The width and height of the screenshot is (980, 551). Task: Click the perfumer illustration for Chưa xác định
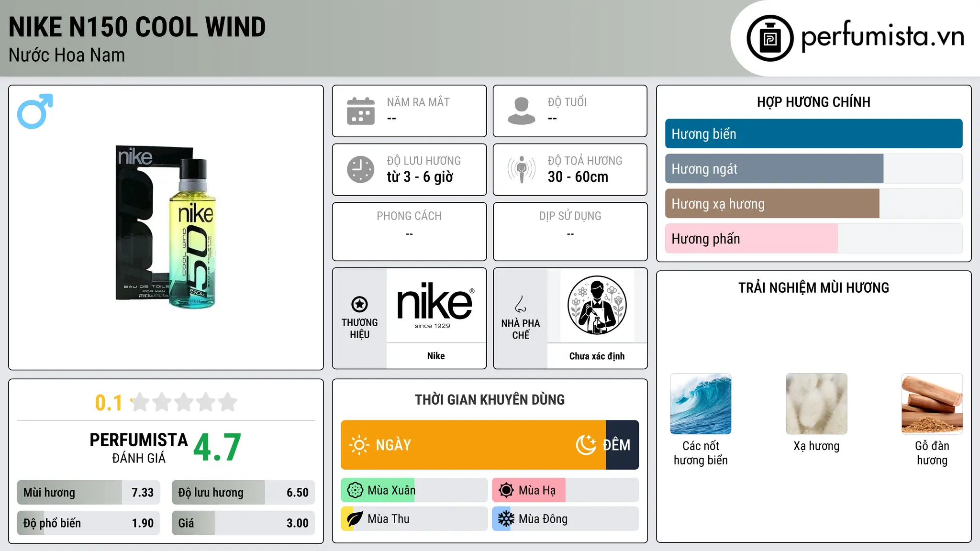coord(597,305)
